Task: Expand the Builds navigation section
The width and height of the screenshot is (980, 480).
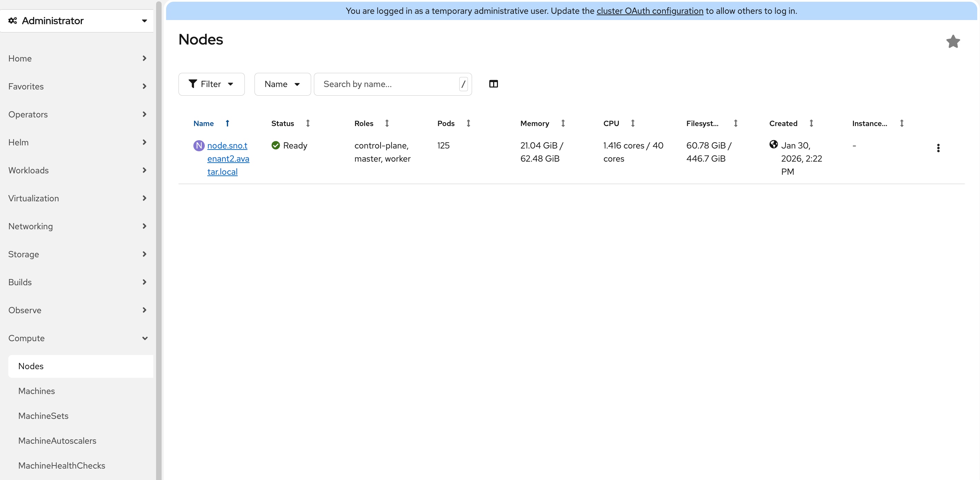Action: pyautogui.click(x=77, y=282)
